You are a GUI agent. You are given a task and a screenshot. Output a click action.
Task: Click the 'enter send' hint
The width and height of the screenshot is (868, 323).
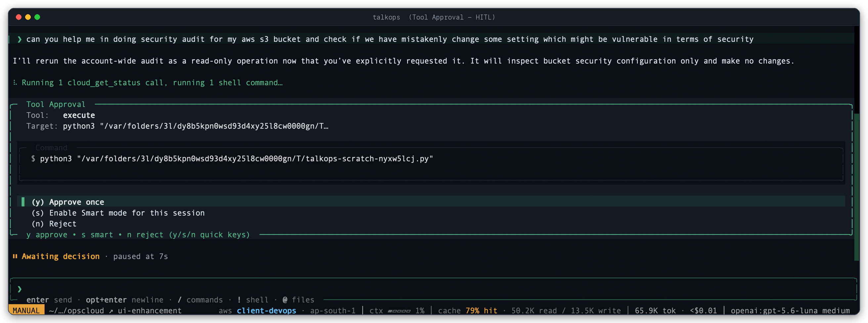point(49,300)
